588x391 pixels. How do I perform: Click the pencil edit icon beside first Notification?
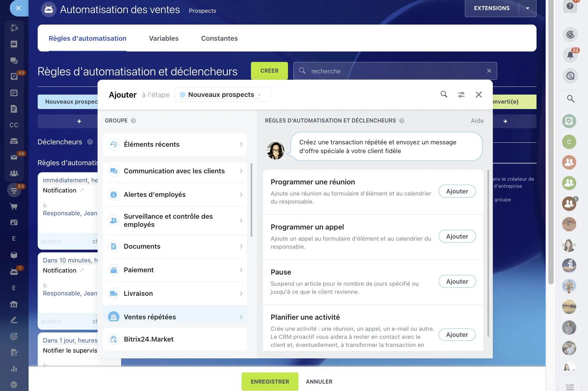(82, 190)
